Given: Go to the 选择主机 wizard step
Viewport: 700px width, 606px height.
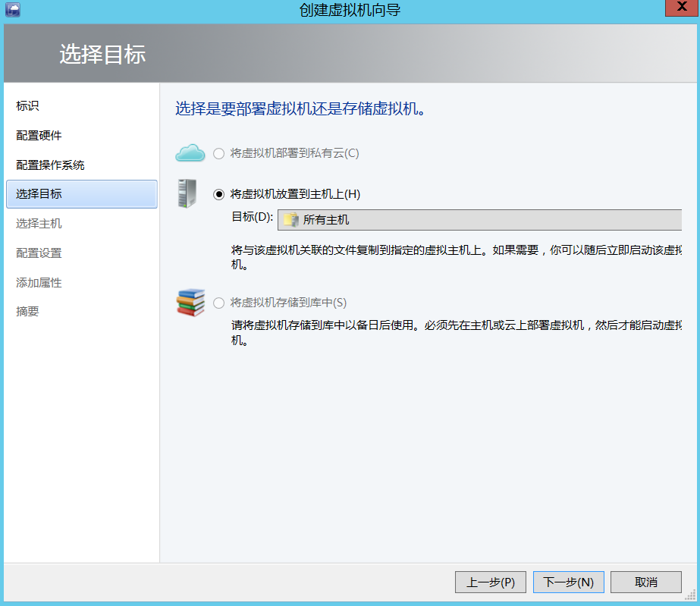Looking at the screenshot, I should point(39,223).
